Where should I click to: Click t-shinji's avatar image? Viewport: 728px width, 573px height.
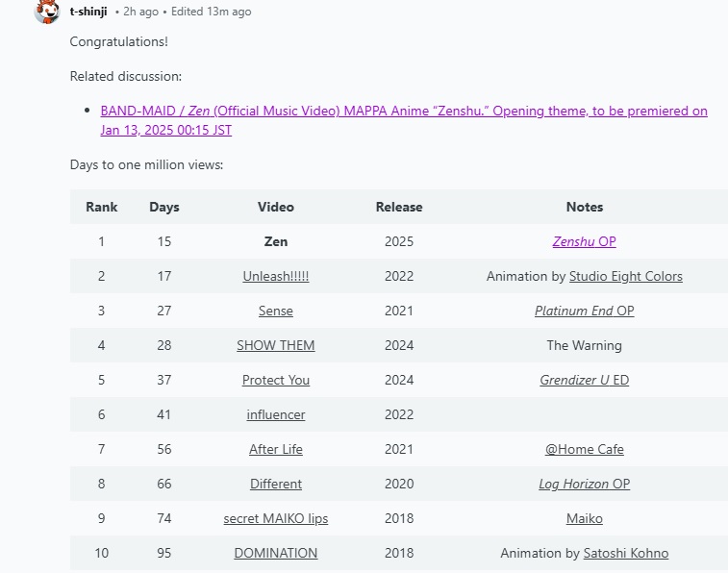pyautogui.click(x=46, y=12)
